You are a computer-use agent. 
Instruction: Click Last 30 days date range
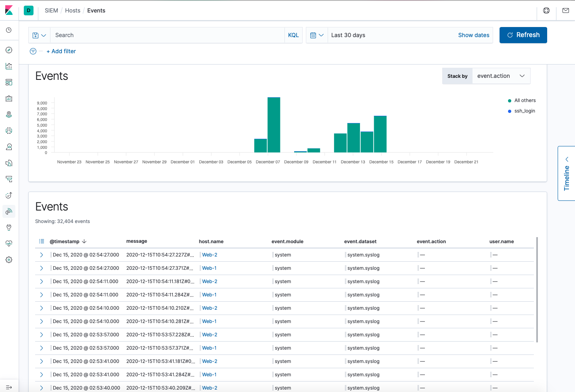click(x=348, y=35)
